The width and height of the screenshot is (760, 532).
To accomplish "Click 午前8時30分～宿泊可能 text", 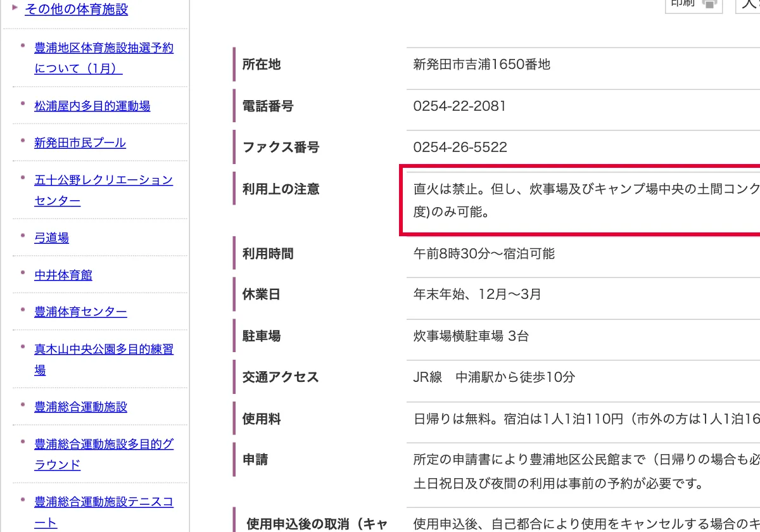I will click(x=484, y=253).
